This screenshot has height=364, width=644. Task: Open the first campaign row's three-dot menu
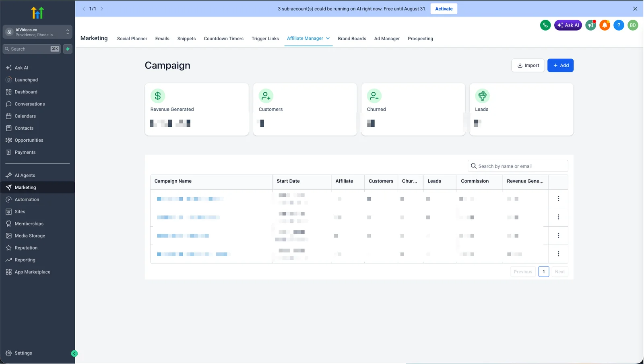pos(558,199)
